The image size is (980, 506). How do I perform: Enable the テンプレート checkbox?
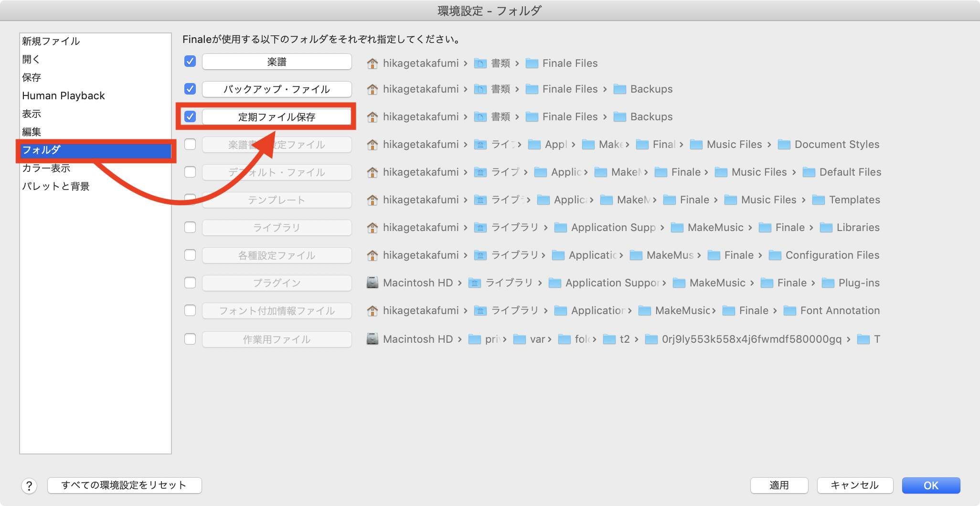coord(190,199)
